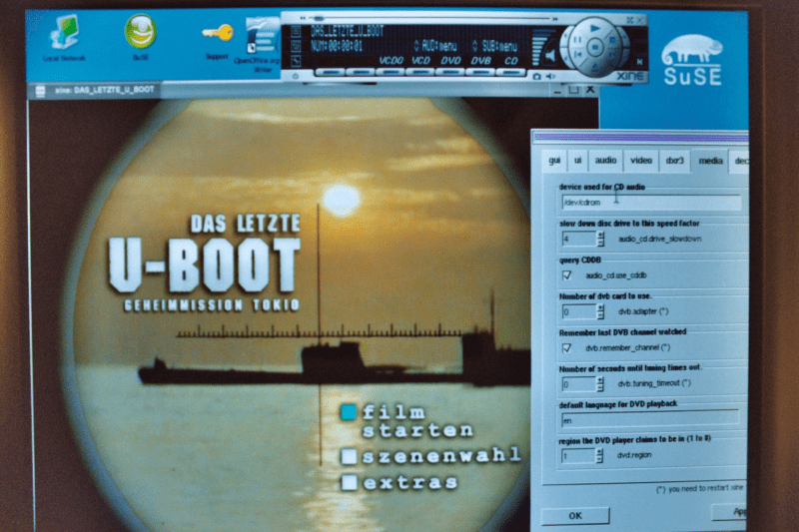Open the xine video window menu icon
This screenshot has height=532, width=799.
click(x=40, y=91)
